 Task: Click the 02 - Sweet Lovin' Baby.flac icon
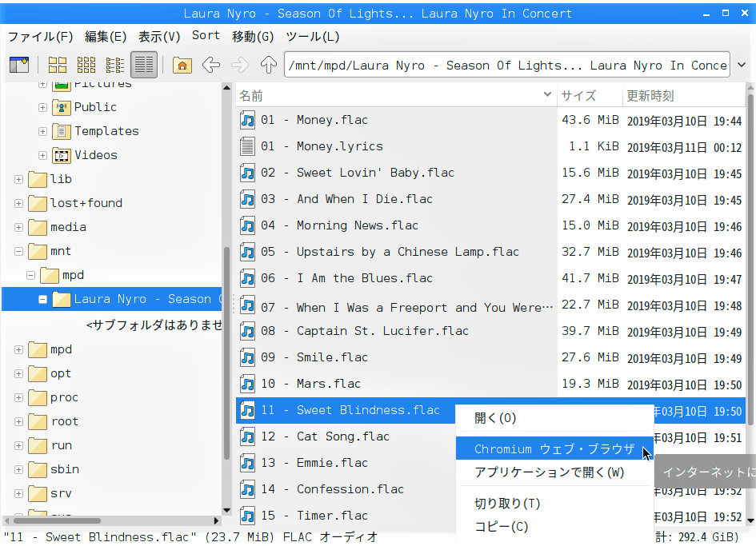pos(248,173)
